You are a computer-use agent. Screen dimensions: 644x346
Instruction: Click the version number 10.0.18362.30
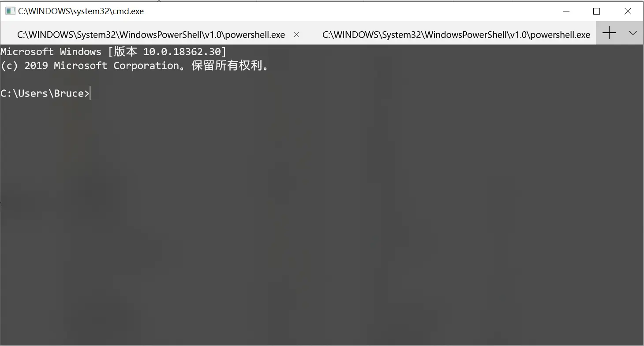coord(182,52)
